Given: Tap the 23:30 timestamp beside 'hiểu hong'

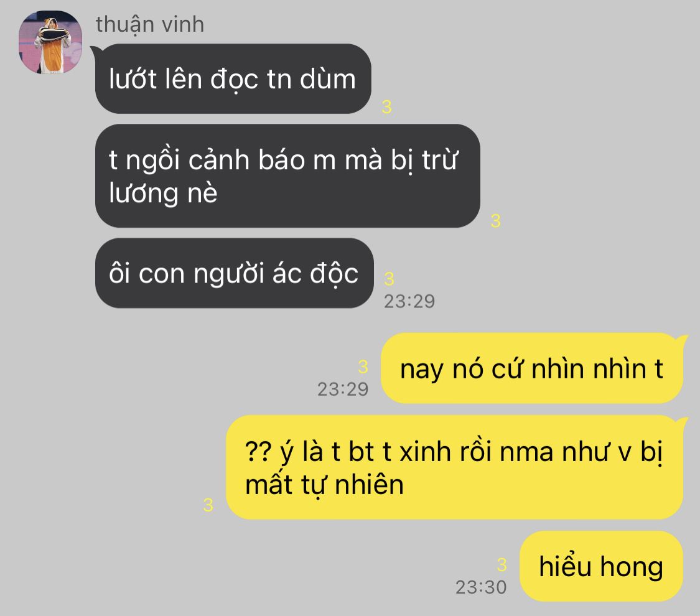Looking at the screenshot, I should pyautogui.click(x=481, y=587).
